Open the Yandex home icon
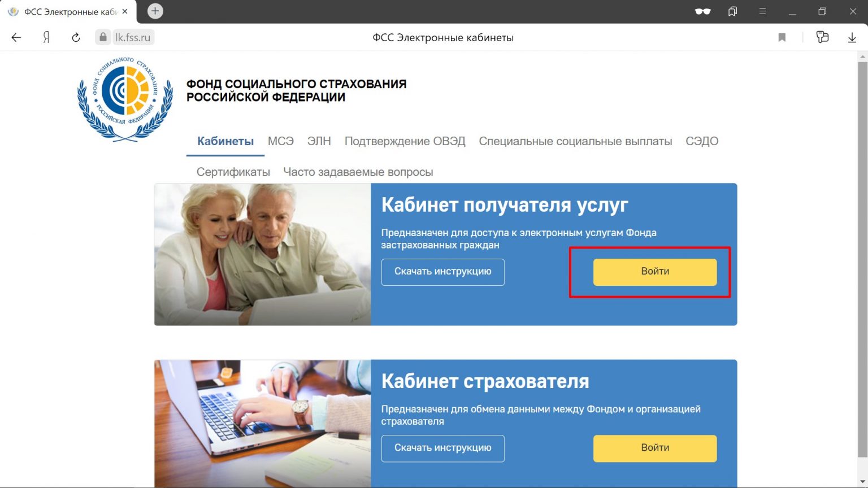This screenshot has height=488, width=868. [46, 37]
